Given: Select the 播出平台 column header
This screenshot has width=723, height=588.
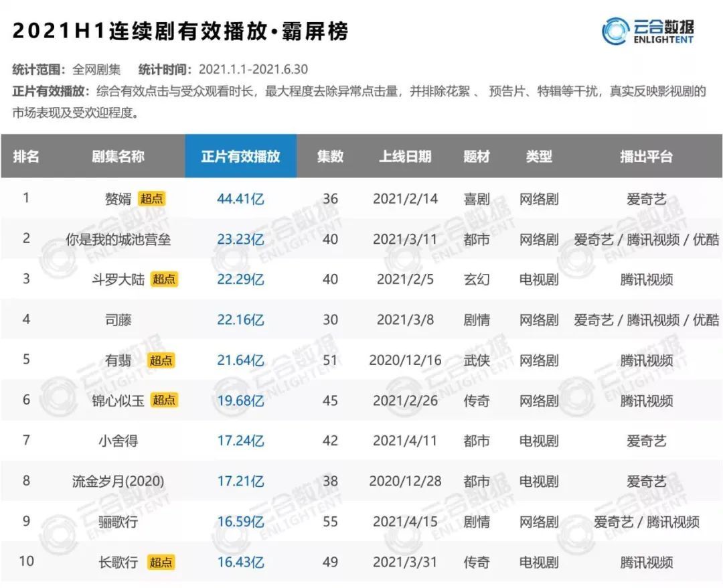Looking at the screenshot, I should [x=646, y=157].
